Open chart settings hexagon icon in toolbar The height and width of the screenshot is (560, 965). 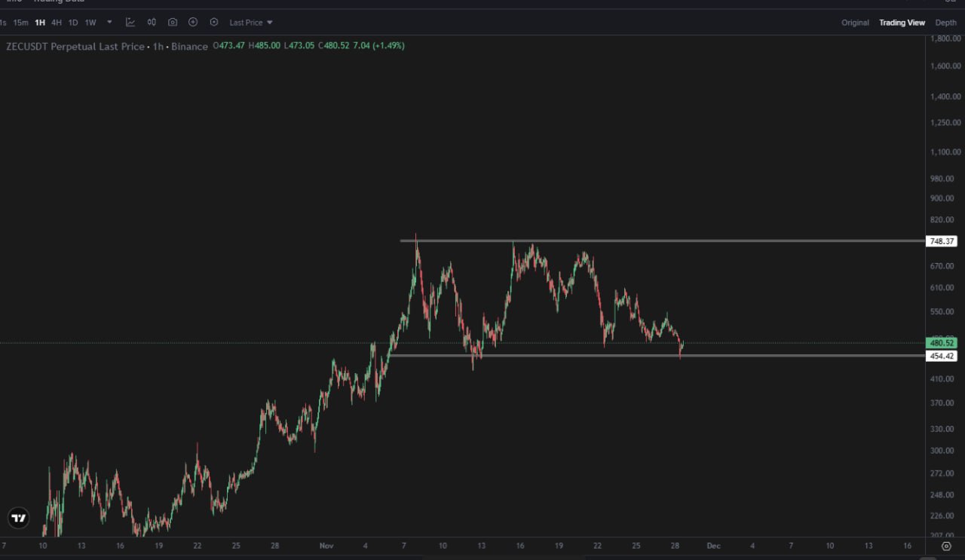click(x=214, y=23)
